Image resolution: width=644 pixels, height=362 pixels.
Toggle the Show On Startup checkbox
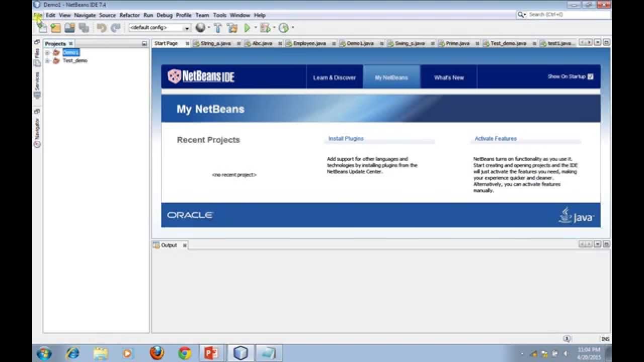pos(590,77)
